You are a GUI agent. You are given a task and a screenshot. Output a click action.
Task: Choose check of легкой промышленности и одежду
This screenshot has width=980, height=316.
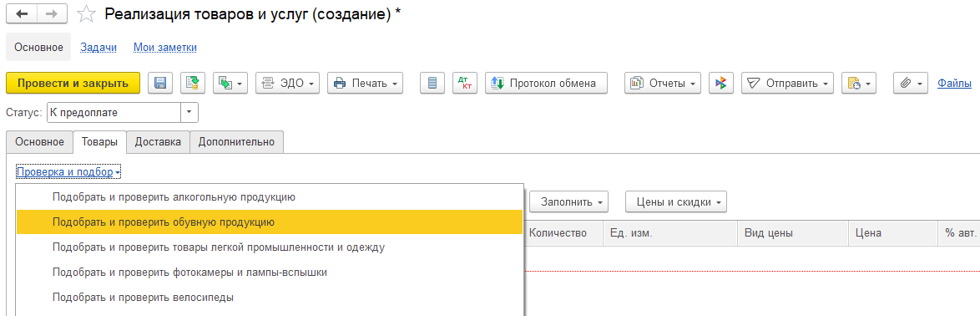[270, 247]
